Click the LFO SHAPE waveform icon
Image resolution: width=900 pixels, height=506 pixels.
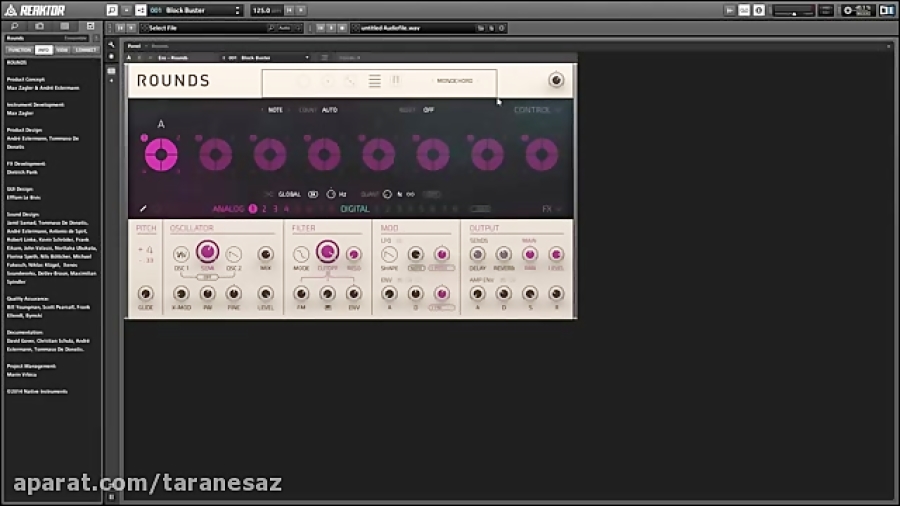pos(389,254)
